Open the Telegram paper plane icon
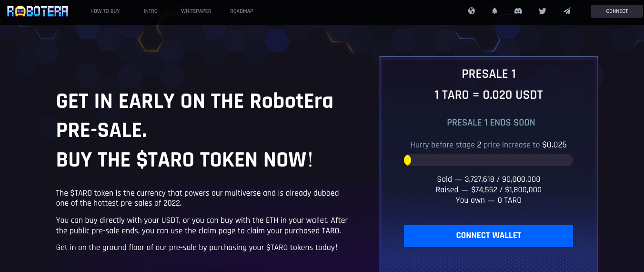 click(x=567, y=11)
